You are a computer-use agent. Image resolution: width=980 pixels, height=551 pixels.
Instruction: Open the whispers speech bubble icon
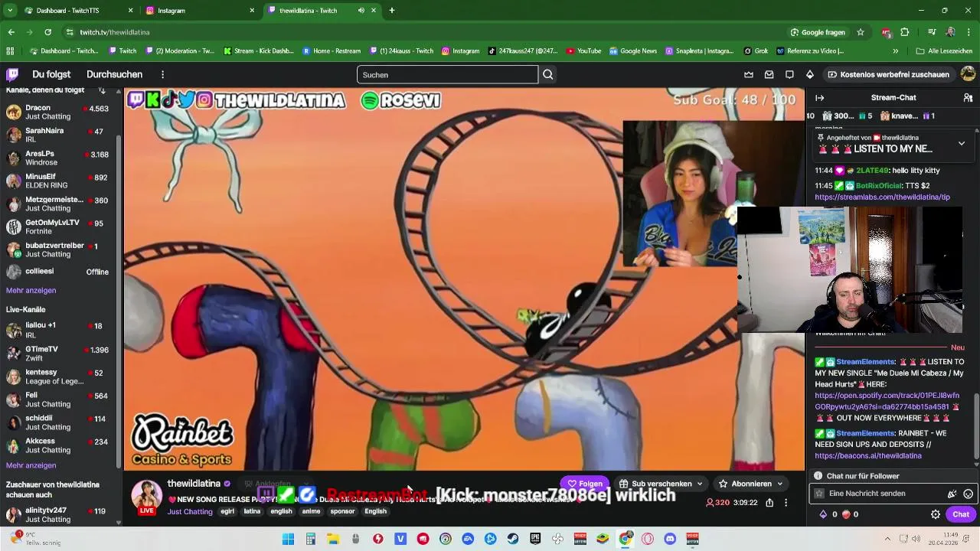789,74
